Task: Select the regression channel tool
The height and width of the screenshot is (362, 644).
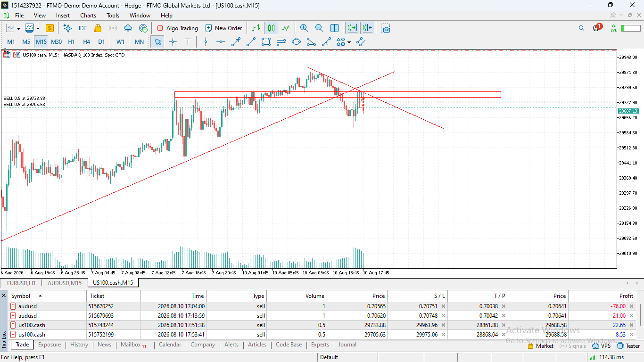Action: [361, 42]
